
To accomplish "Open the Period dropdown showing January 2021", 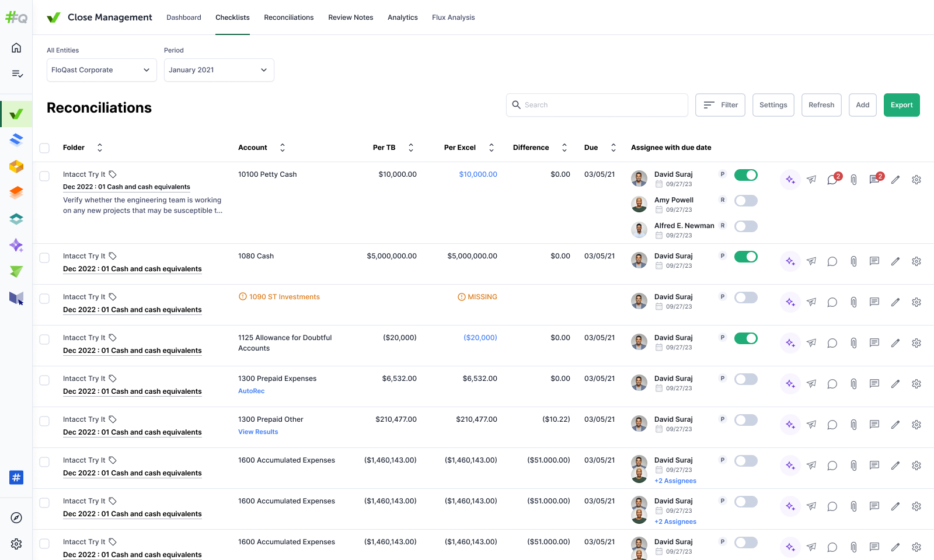I will (x=218, y=69).
